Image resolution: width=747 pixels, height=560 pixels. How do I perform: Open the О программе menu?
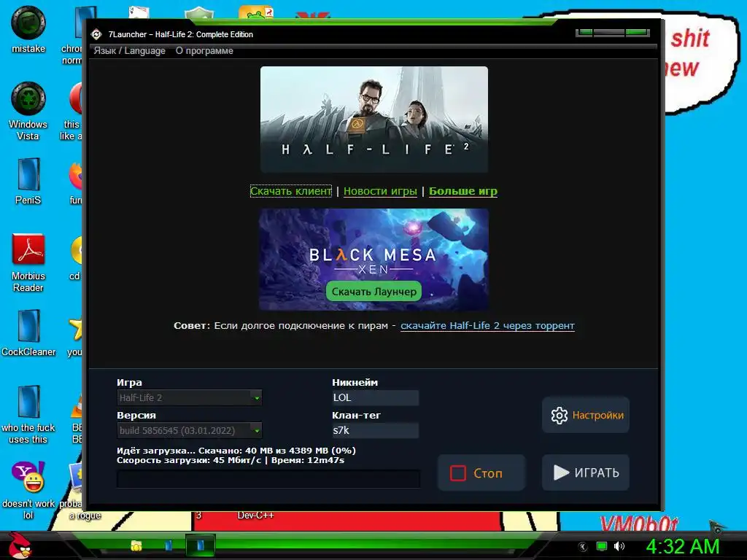tap(204, 50)
